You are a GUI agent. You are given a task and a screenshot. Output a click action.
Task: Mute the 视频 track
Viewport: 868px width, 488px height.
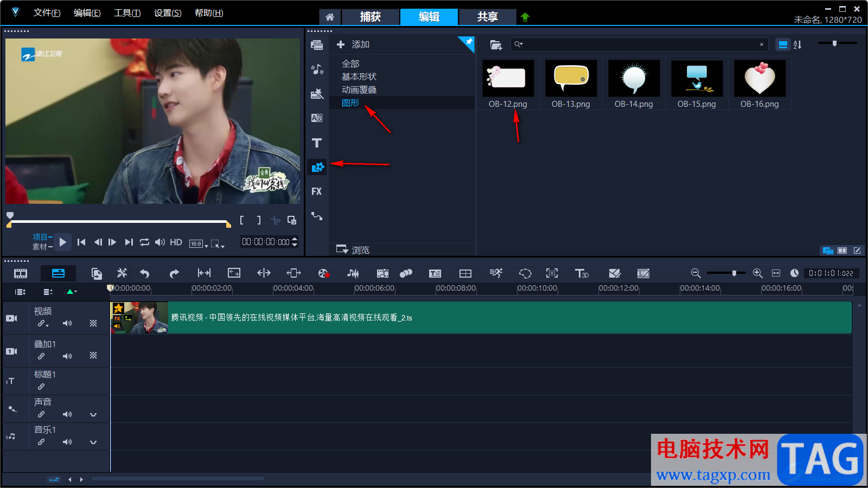[67, 323]
